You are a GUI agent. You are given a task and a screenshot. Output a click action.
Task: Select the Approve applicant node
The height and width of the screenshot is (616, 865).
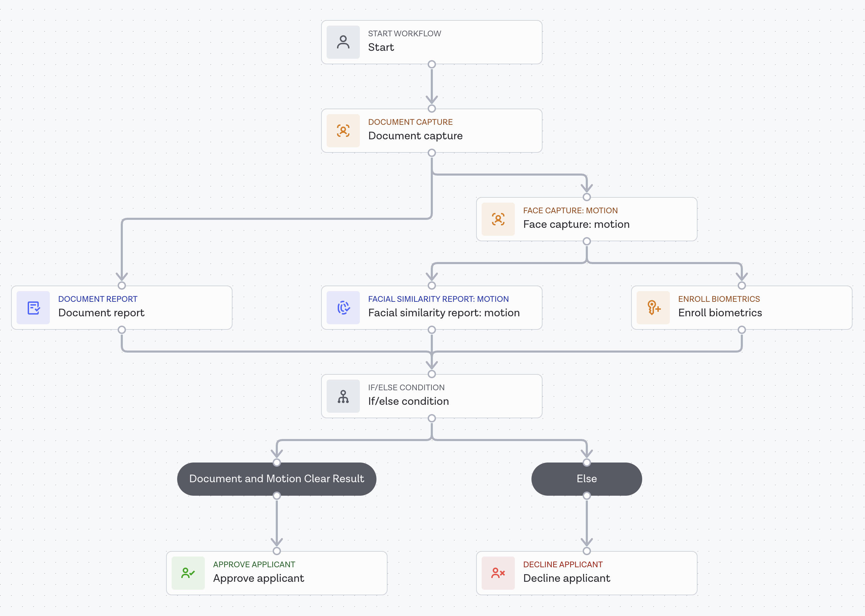tap(276, 573)
